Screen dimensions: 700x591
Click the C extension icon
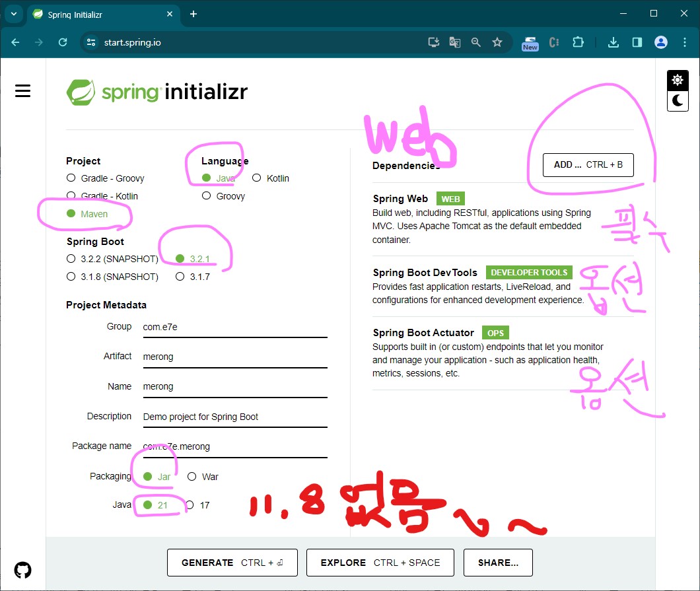click(554, 42)
